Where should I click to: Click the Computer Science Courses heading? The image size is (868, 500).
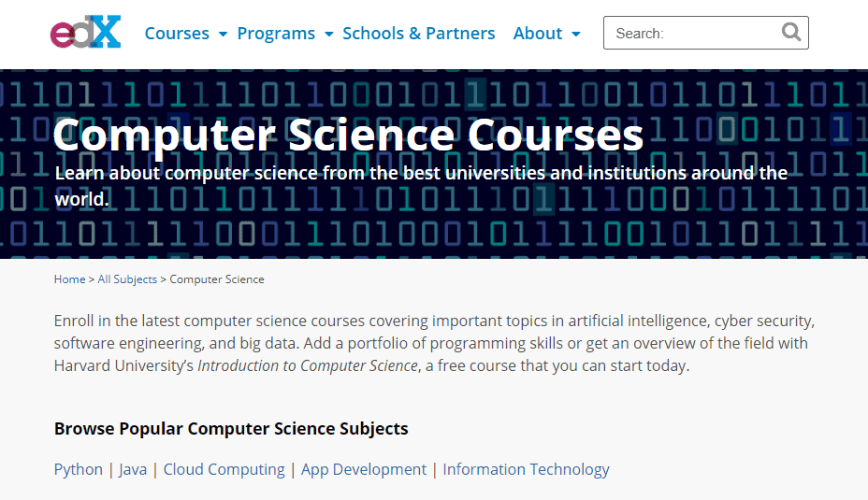[348, 135]
